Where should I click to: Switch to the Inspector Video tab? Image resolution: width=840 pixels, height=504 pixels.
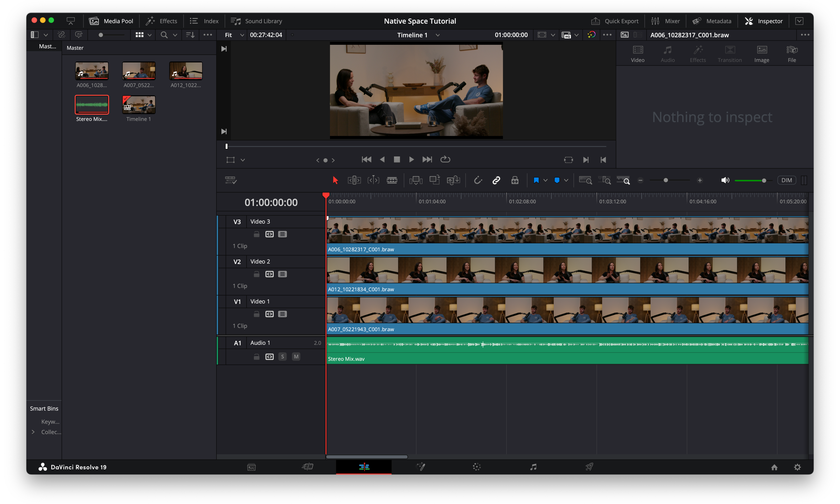click(x=638, y=54)
